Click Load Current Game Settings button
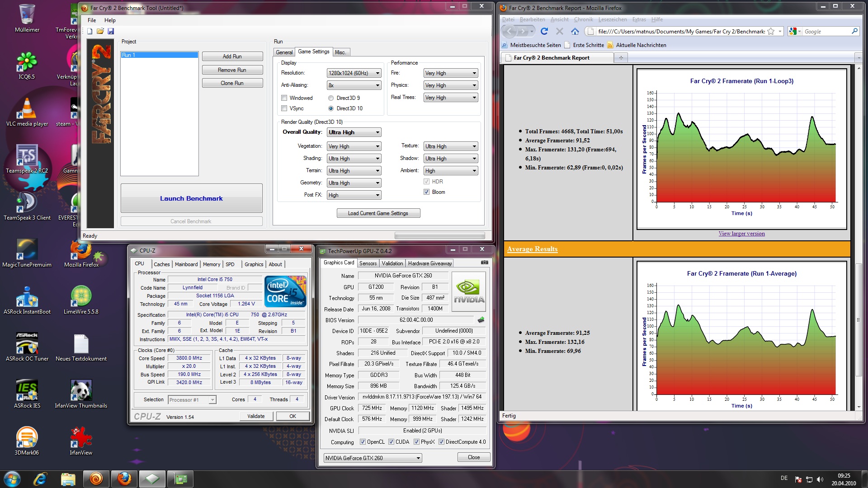The width and height of the screenshot is (868, 488). point(378,213)
